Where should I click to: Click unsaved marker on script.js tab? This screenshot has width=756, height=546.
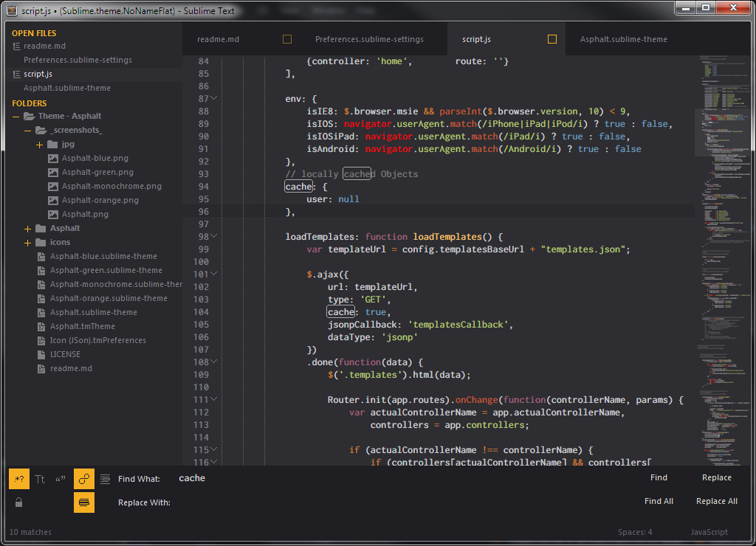552,39
